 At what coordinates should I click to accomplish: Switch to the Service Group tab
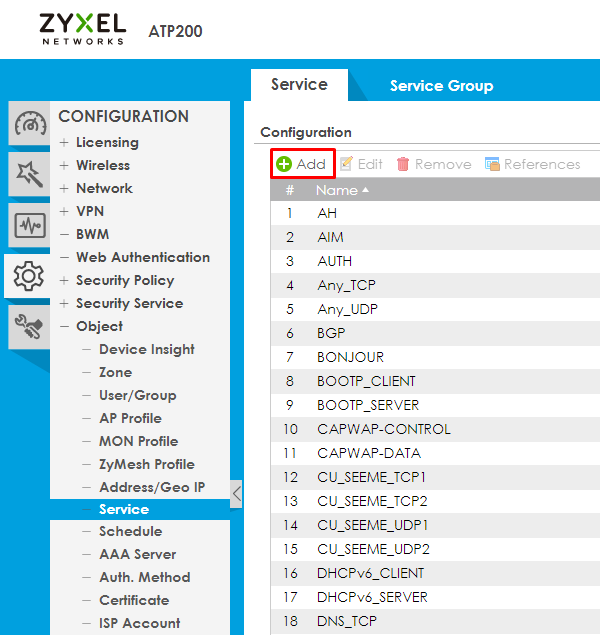click(x=441, y=85)
